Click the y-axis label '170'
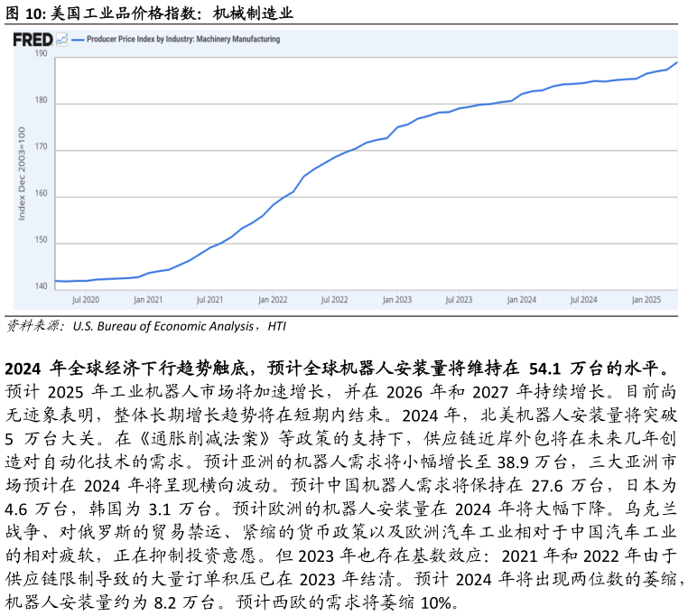Screen dimensions: 688x616 41,146
